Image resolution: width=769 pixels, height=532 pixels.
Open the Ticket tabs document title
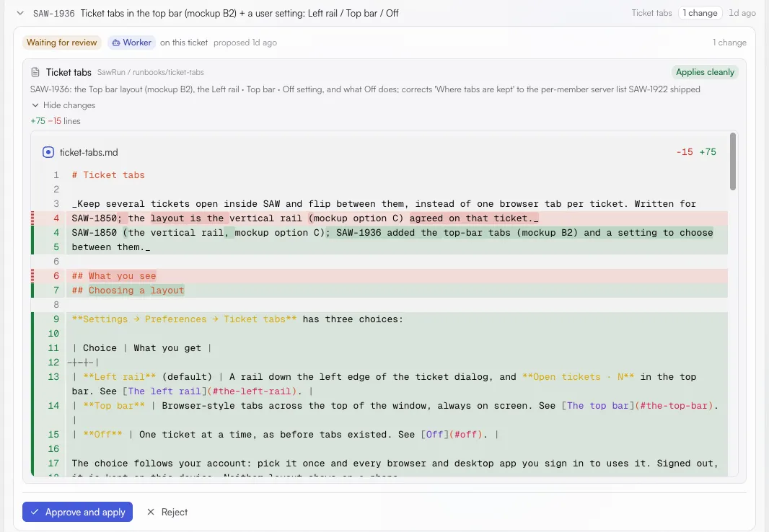[x=69, y=73]
